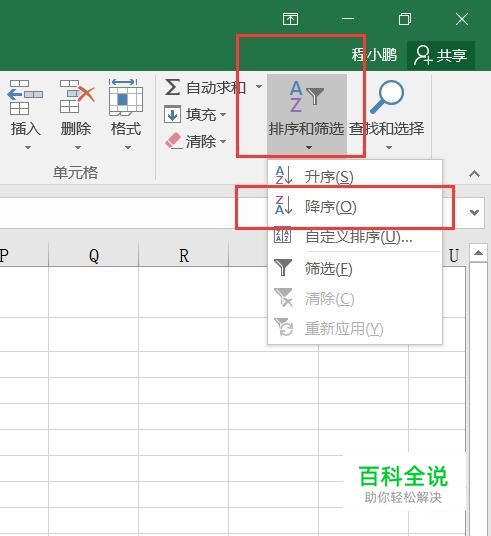Viewport: 491px width, 536px height.
Task: Click the Delete cells icon
Action: [x=77, y=97]
